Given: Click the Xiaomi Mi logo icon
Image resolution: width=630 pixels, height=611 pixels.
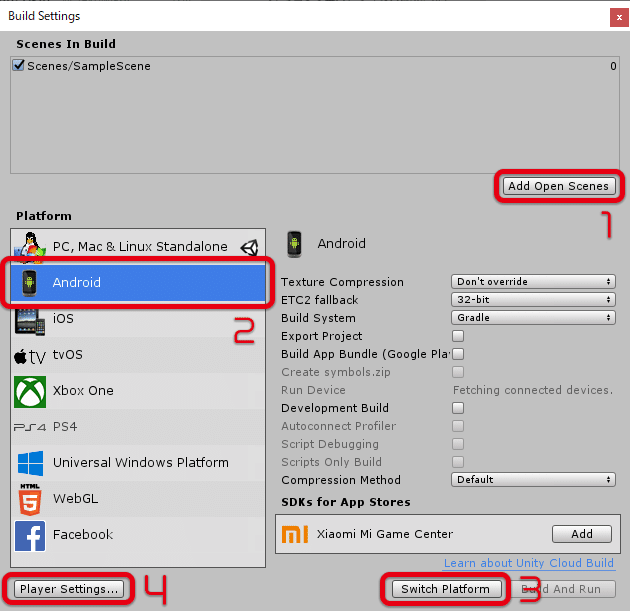Looking at the screenshot, I should point(295,534).
